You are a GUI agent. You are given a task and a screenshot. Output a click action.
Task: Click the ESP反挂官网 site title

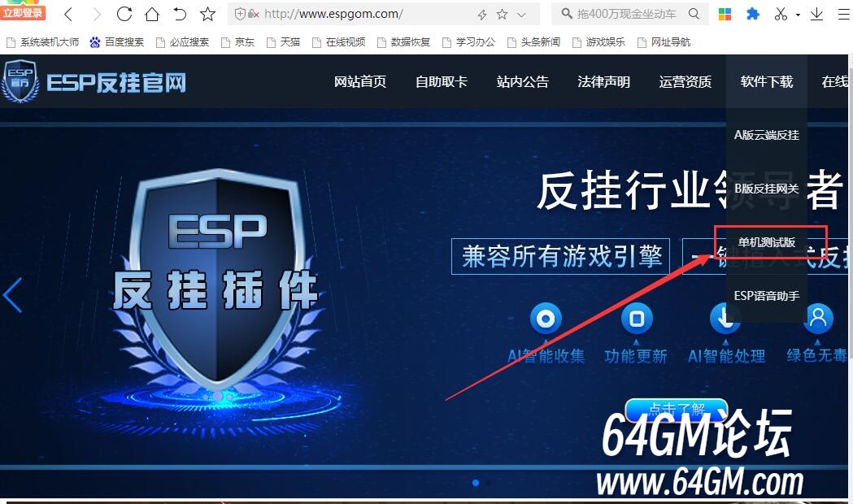[116, 83]
